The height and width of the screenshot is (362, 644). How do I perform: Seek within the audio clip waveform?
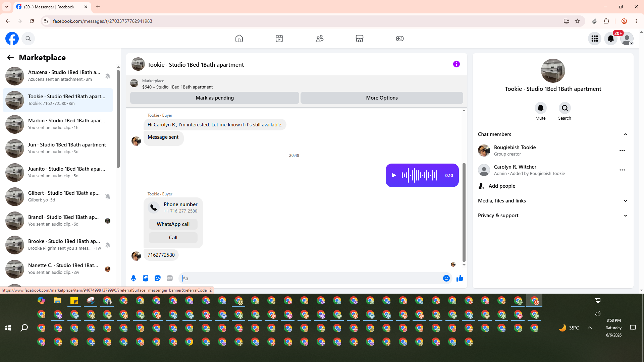tap(419, 175)
